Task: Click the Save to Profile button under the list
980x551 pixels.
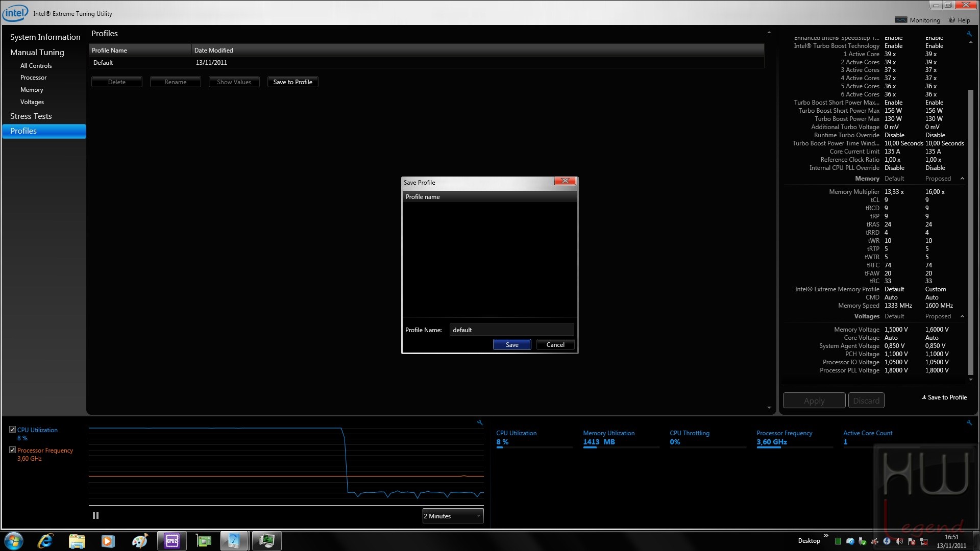Action: (x=292, y=82)
